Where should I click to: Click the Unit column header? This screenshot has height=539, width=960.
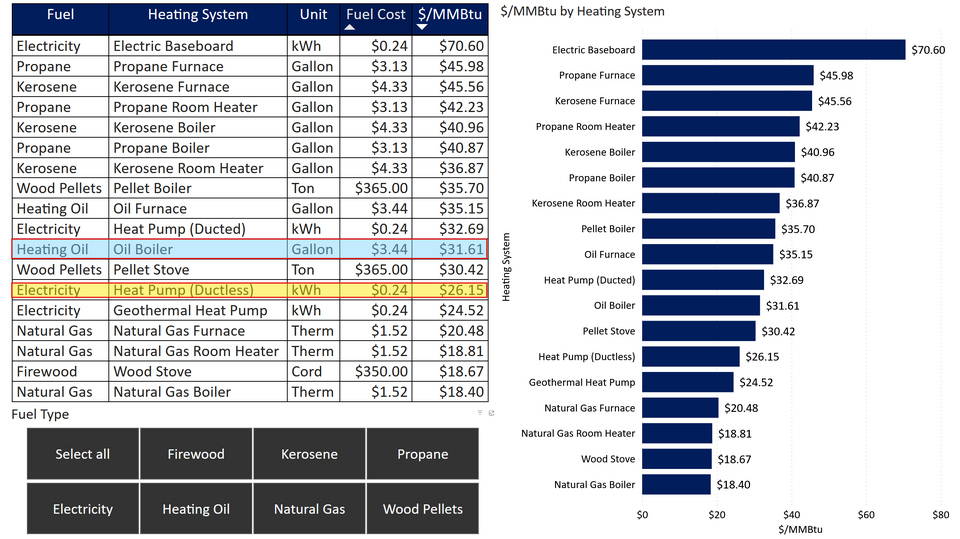[312, 16]
